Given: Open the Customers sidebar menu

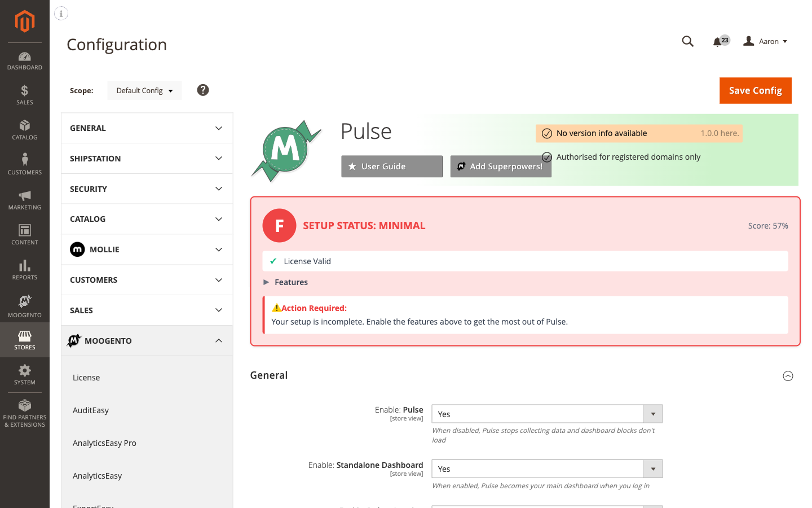Looking at the screenshot, I should tap(25, 165).
